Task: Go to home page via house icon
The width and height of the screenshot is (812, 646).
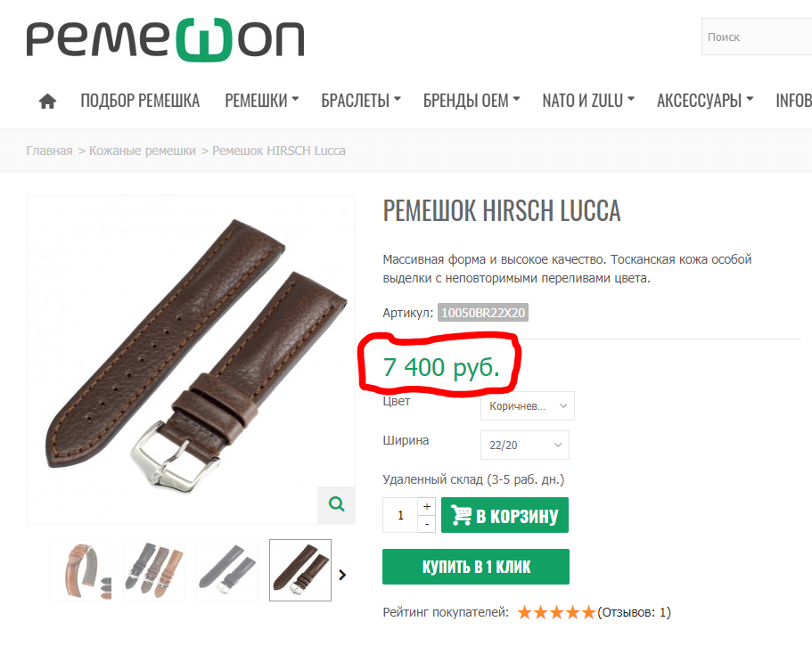Action: tap(47, 101)
